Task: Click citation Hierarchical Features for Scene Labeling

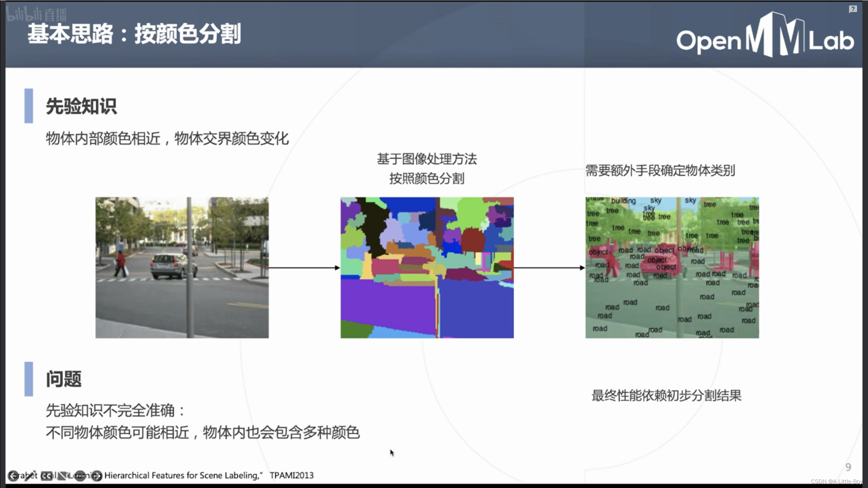Action: 182,475
